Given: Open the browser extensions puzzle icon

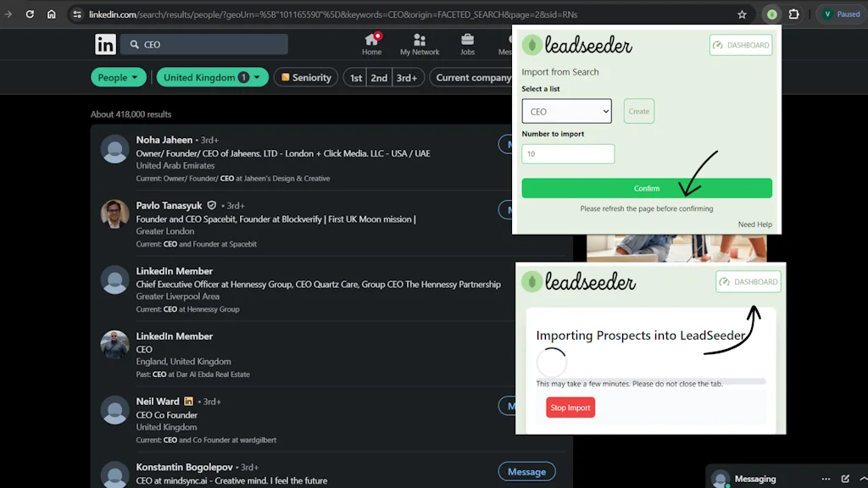Looking at the screenshot, I should click(793, 14).
